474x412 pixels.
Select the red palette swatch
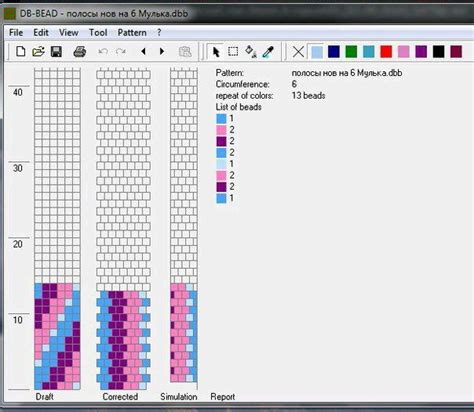(x=386, y=52)
